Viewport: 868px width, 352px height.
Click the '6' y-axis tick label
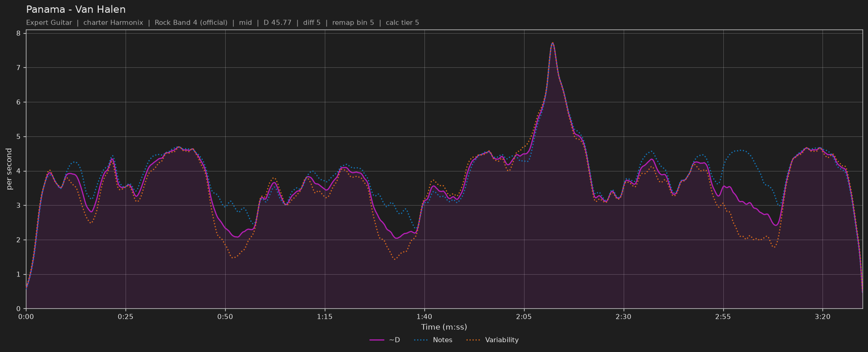[18, 102]
